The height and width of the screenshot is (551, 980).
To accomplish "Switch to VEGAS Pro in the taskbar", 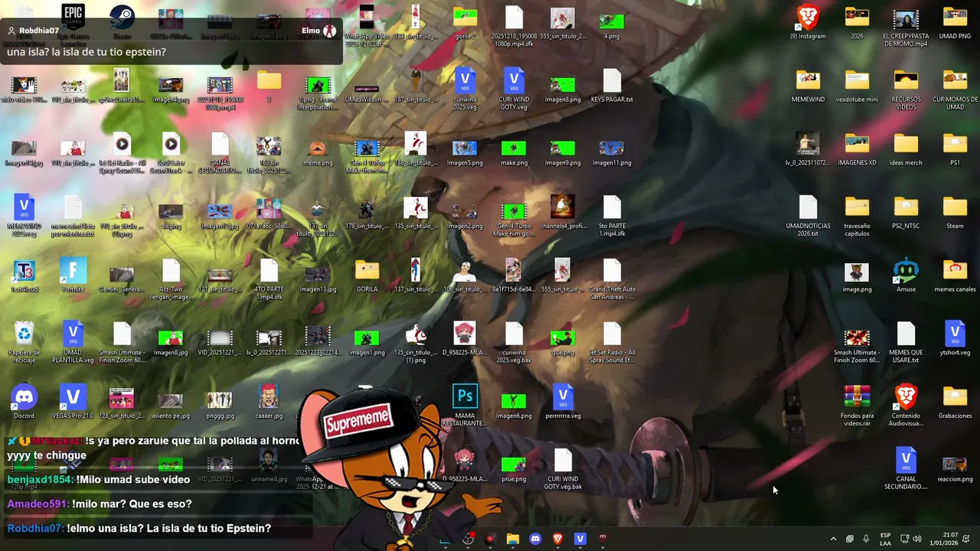I will click(580, 539).
